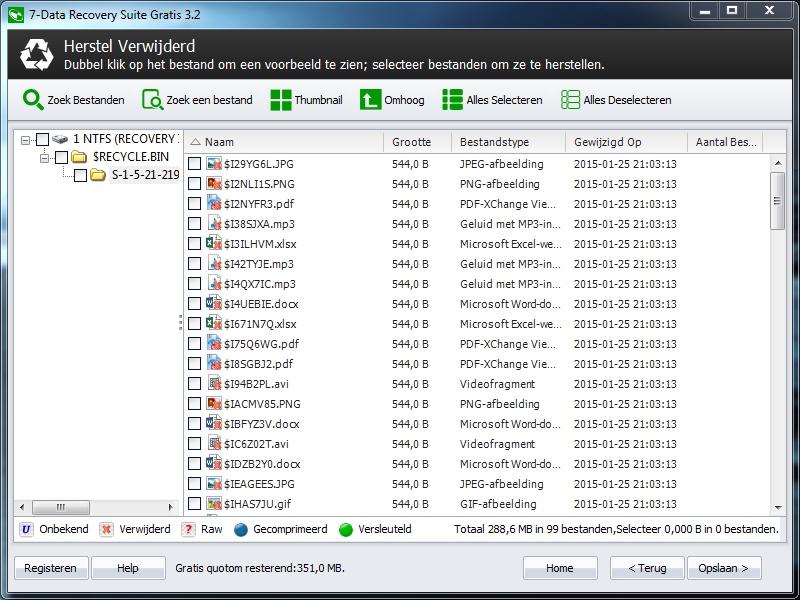Click the file list scroll up arrow

point(778,163)
